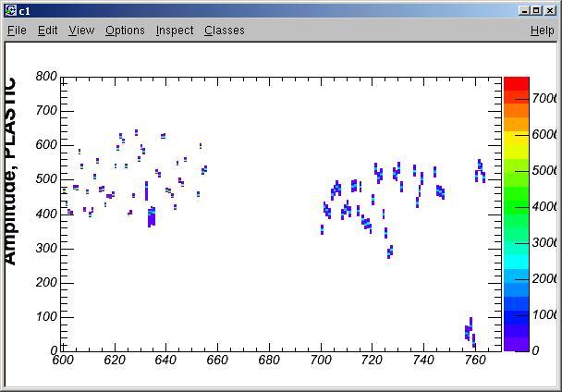The width and height of the screenshot is (562, 392).
Task: Click the 100 label on the Y axis
Action: (x=46, y=316)
